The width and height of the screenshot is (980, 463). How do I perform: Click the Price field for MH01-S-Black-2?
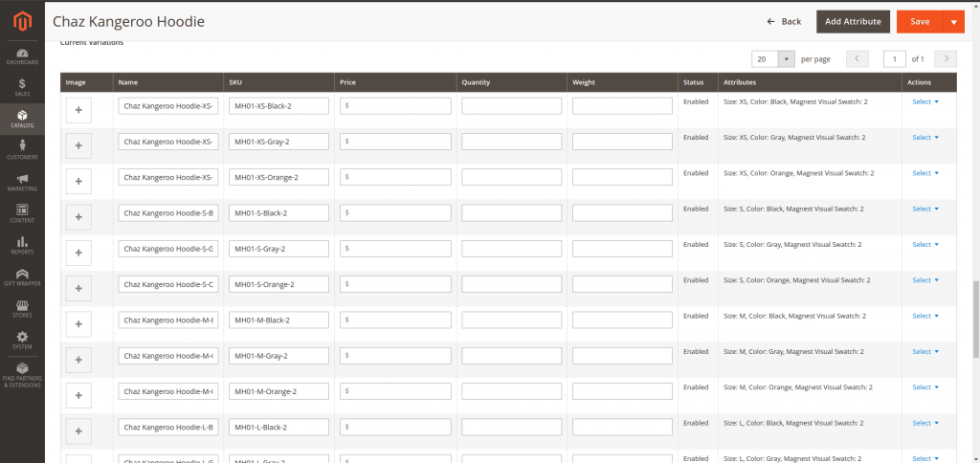click(395, 213)
